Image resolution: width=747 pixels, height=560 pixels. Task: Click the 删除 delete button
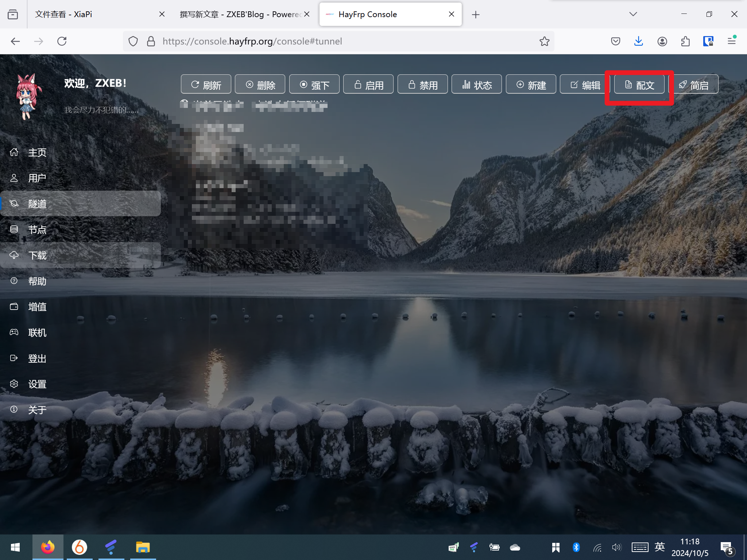point(260,85)
